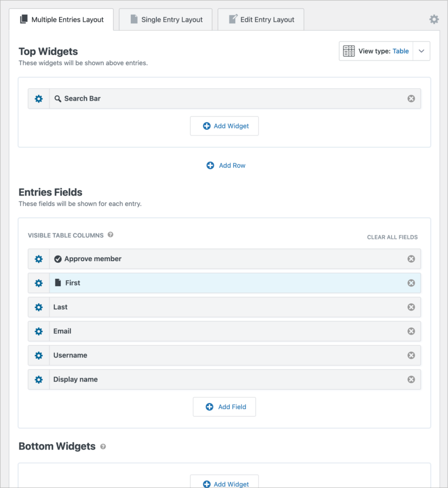Open settings for the Username field
The width and height of the screenshot is (448, 488).
(39, 355)
